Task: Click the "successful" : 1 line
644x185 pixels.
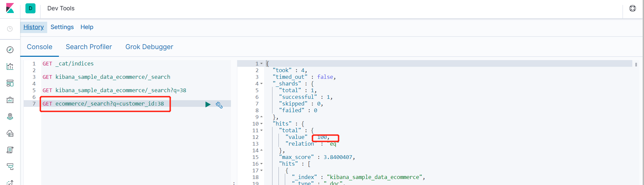Action: point(306,97)
